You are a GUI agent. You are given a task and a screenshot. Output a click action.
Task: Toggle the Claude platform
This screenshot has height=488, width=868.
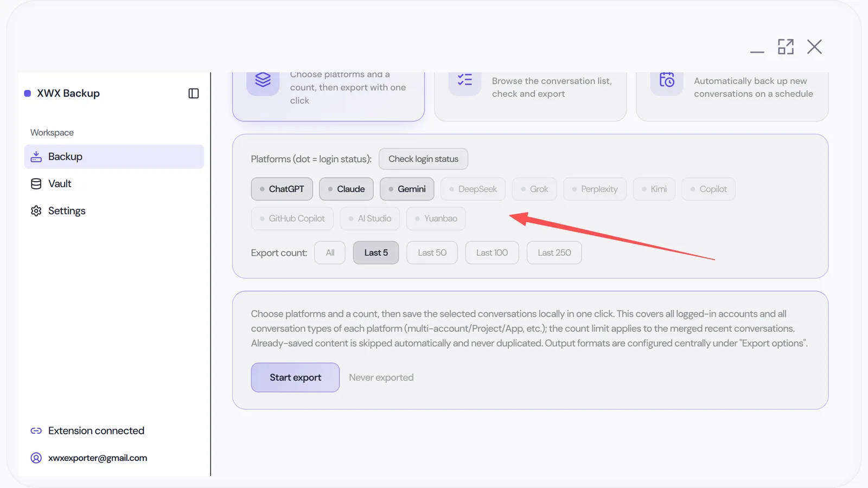347,189
